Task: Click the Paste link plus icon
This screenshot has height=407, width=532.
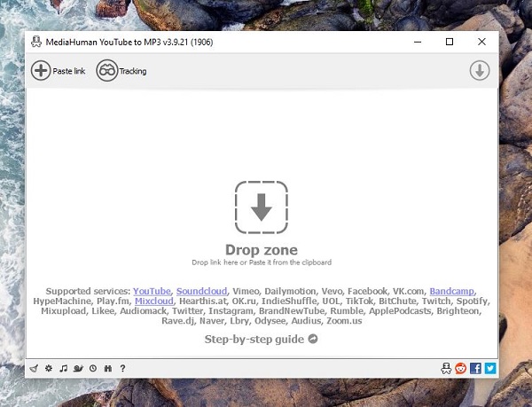Action: pos(41,71)
